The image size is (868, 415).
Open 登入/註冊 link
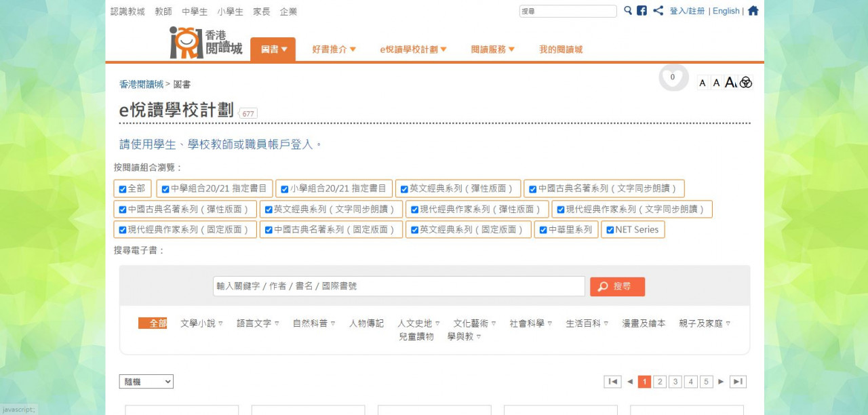click(x=687, y=11)
